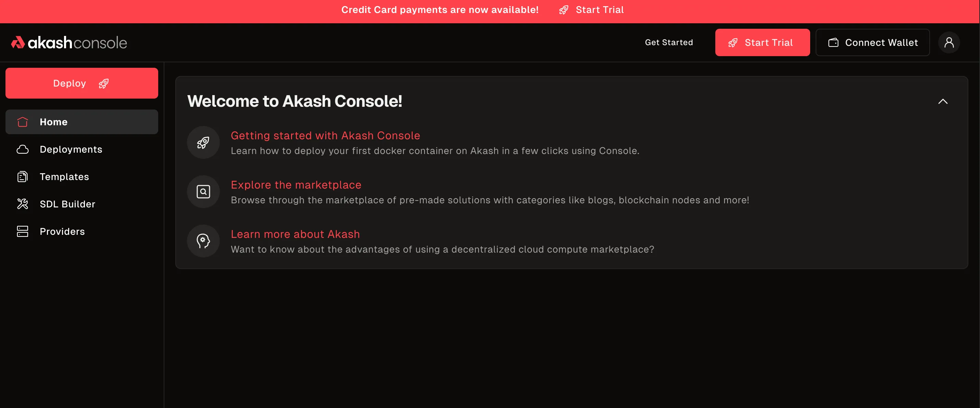Click the SDL Builder tools icon
The image size is (980, 408).
(23, 204)
